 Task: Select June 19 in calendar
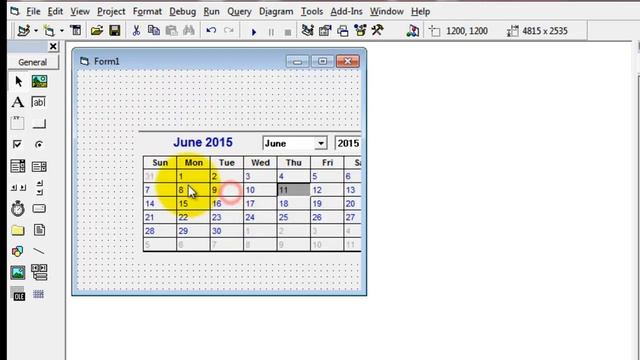coord(327,203)
